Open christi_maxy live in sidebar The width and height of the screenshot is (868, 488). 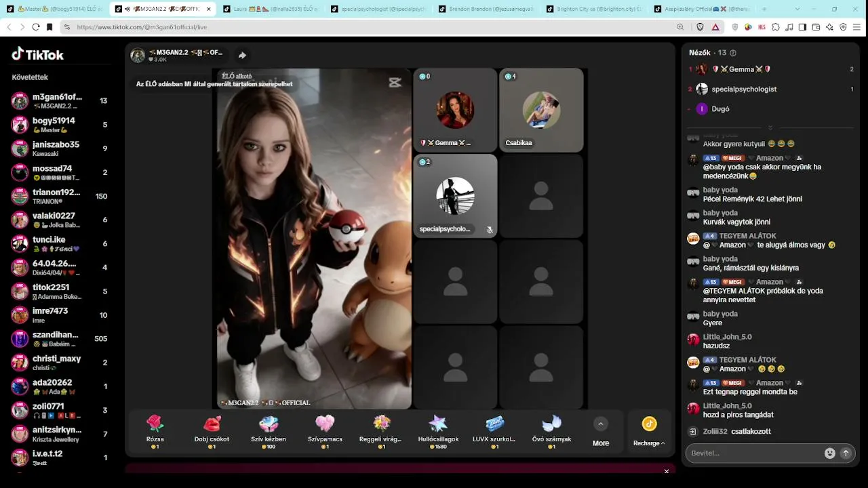click(60, 363)
